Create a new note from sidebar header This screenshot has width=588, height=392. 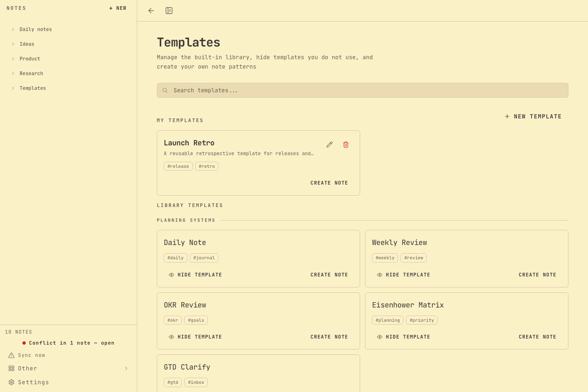tap(118, 8)
